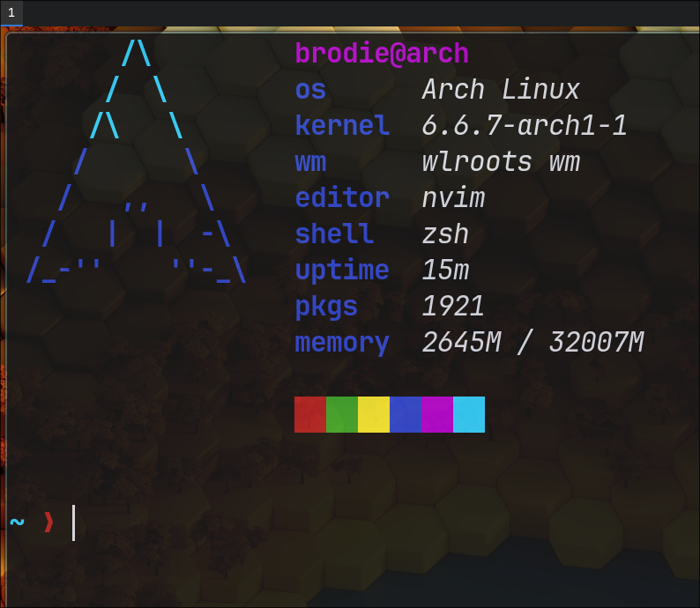This screenshot has width=700, height=608.
Task: Click the wlroots wm value
Action: coord(501,162)
